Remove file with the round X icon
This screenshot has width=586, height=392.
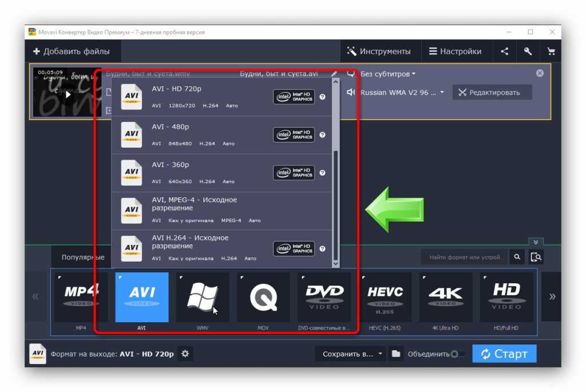540,73
